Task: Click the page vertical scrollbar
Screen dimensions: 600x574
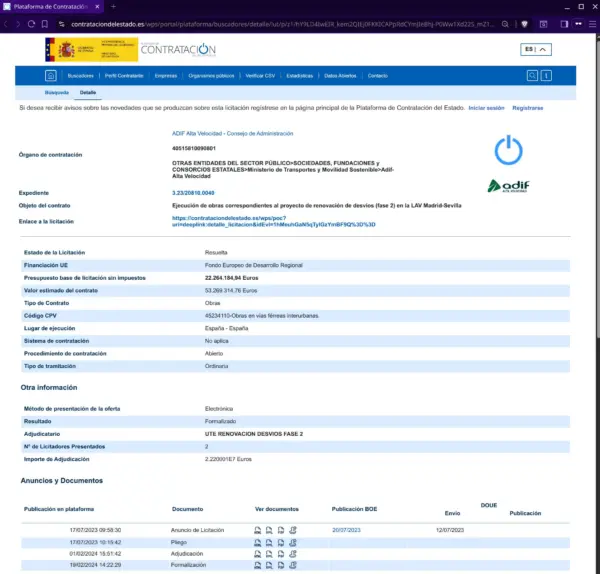Action: [598, 191]
